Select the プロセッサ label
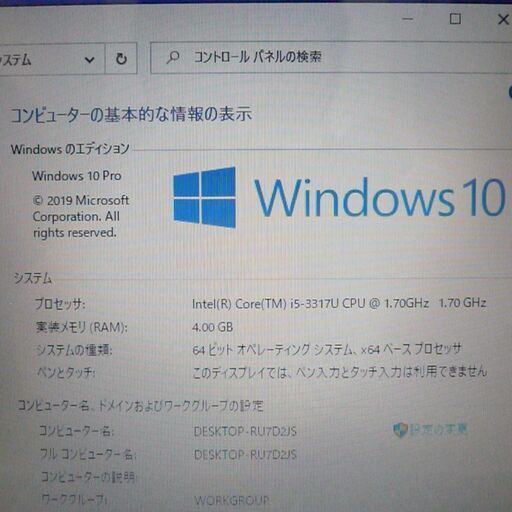 pyautogui.click(x=60, y=304)
